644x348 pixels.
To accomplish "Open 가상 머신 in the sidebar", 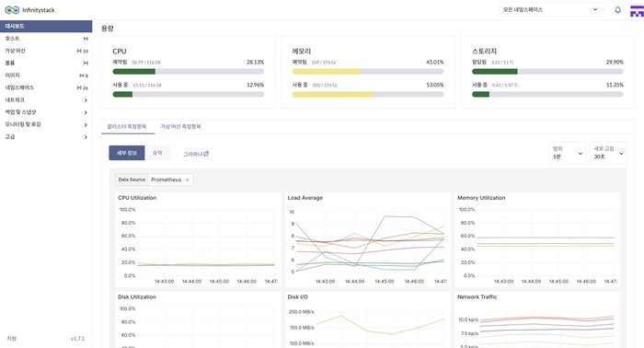I will 46,51.
